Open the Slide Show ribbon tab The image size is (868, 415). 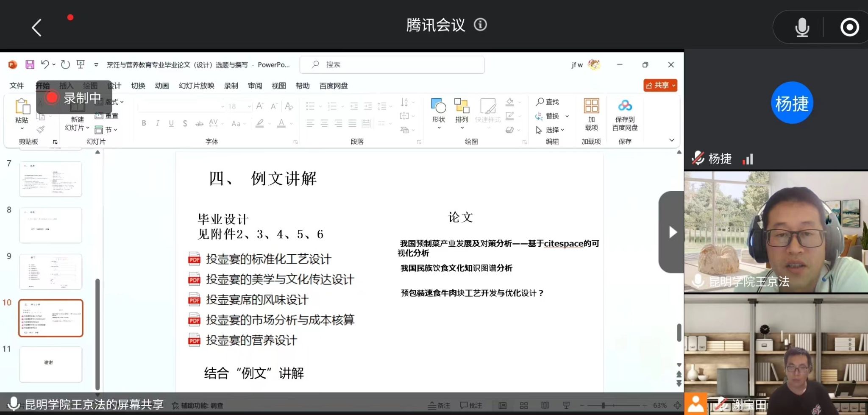pyautogui.click(x=196, y=86)
